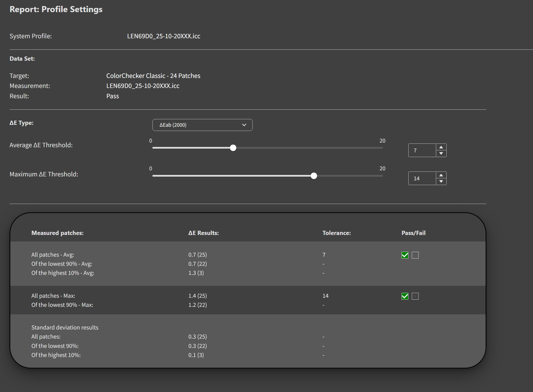Open the ΔEab (2000) type dropdown
The width and height of the screenshot is (533, 392).
click(202, 125)
